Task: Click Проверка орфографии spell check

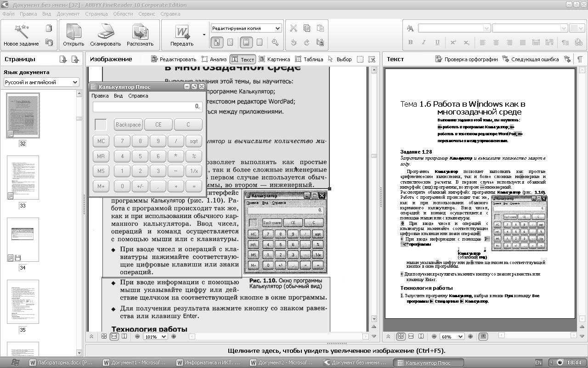Action: pyautogui.click(x=466, y=59)
